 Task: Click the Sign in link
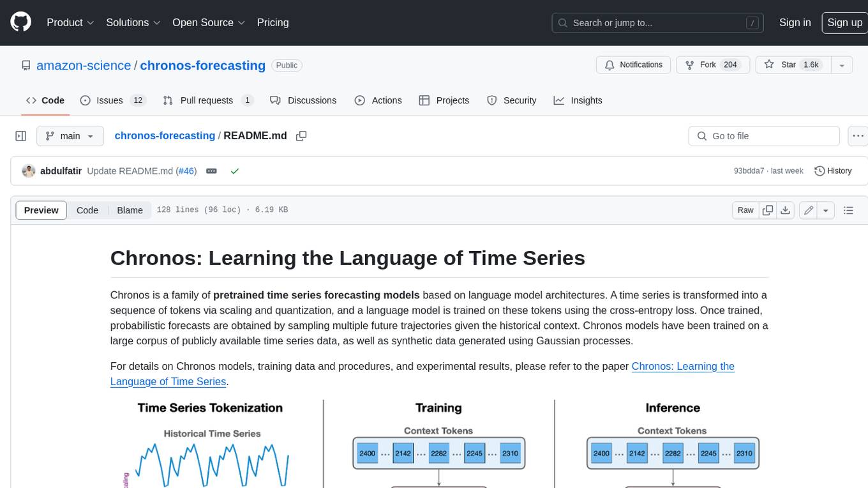coord(795,22)
